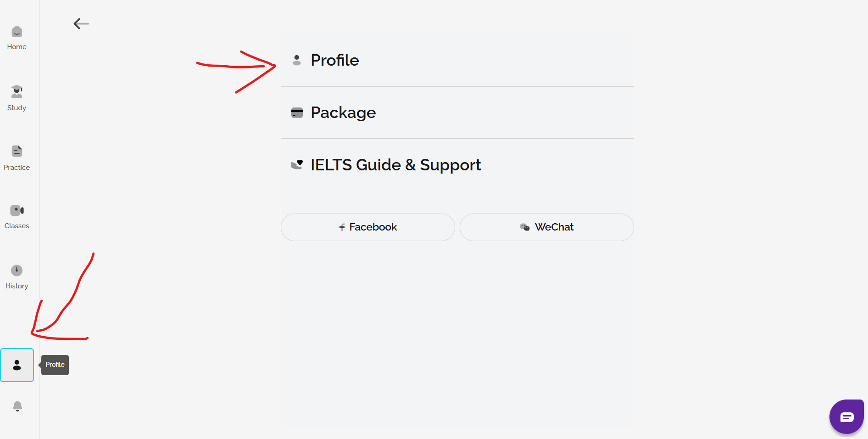Go to the Practice icon
The width and height of the screenshot is (868, 439).
[x=17, y=151]
